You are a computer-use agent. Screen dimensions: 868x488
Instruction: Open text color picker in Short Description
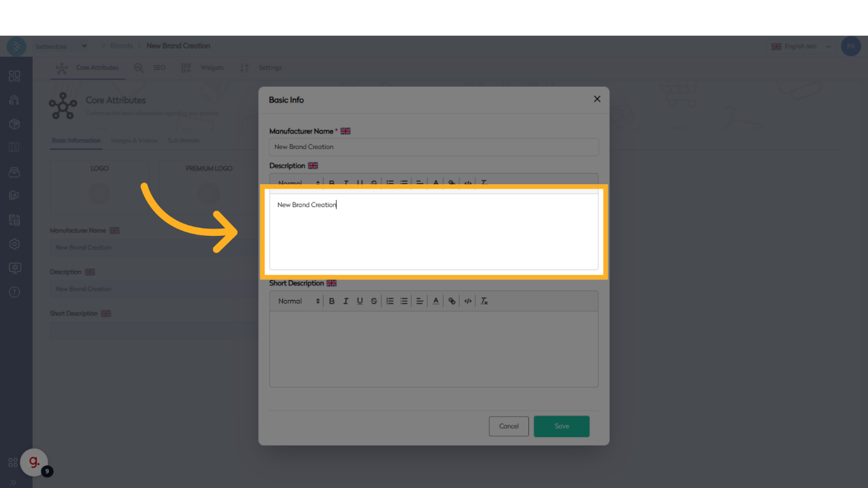(x=436, y=301)
